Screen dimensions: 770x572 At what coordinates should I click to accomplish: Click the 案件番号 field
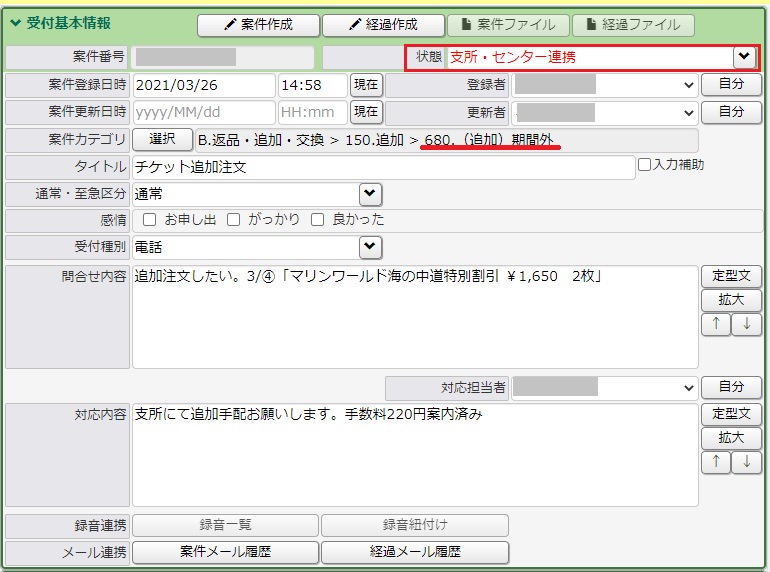pyautogui.click(x=223, y=57)
